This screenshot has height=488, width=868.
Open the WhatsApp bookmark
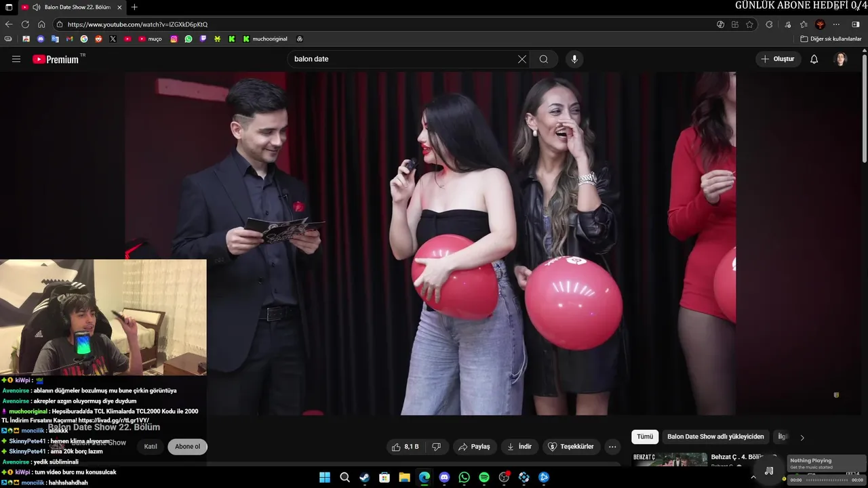[188, 39]
